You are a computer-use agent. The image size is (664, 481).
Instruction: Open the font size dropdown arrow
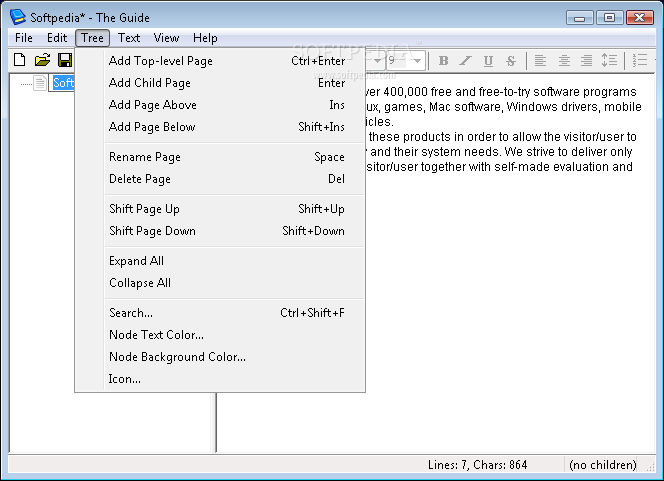(417, 61)
